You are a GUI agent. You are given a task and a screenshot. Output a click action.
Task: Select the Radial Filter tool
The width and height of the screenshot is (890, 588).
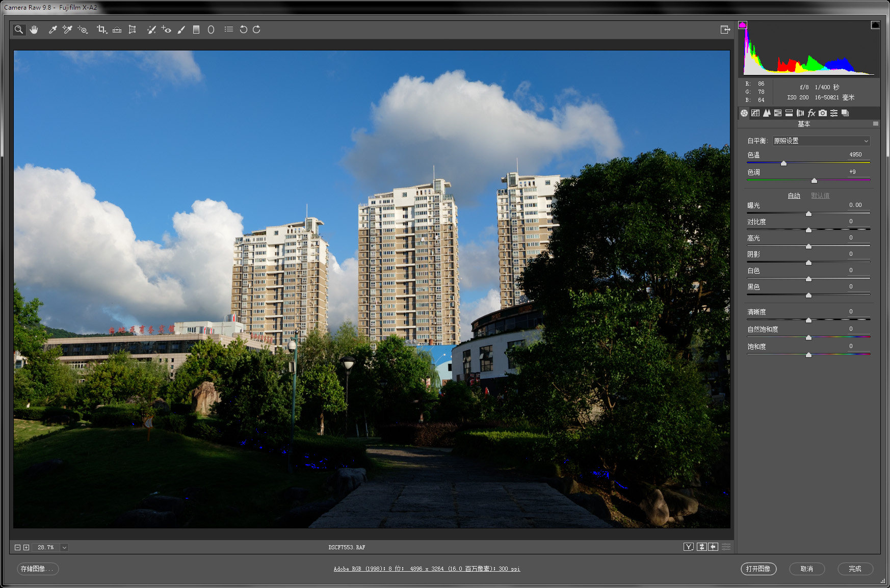[x=211, y=30]
